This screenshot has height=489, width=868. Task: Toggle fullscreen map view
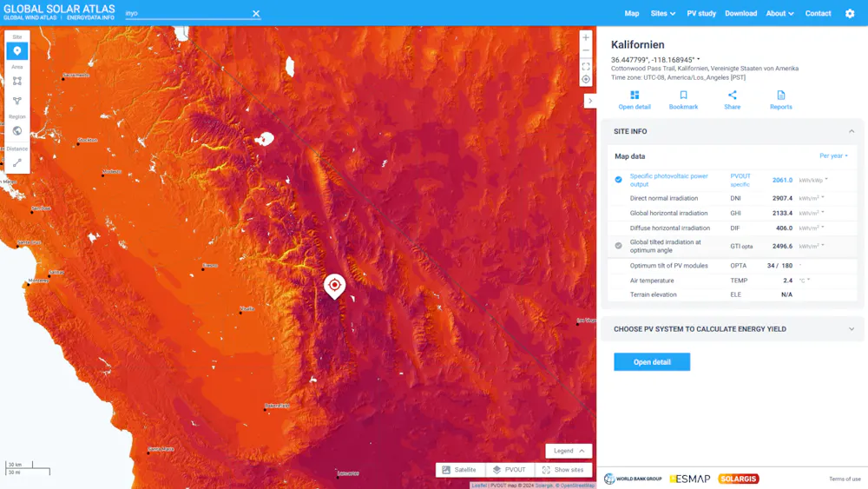tap(586, 67)
